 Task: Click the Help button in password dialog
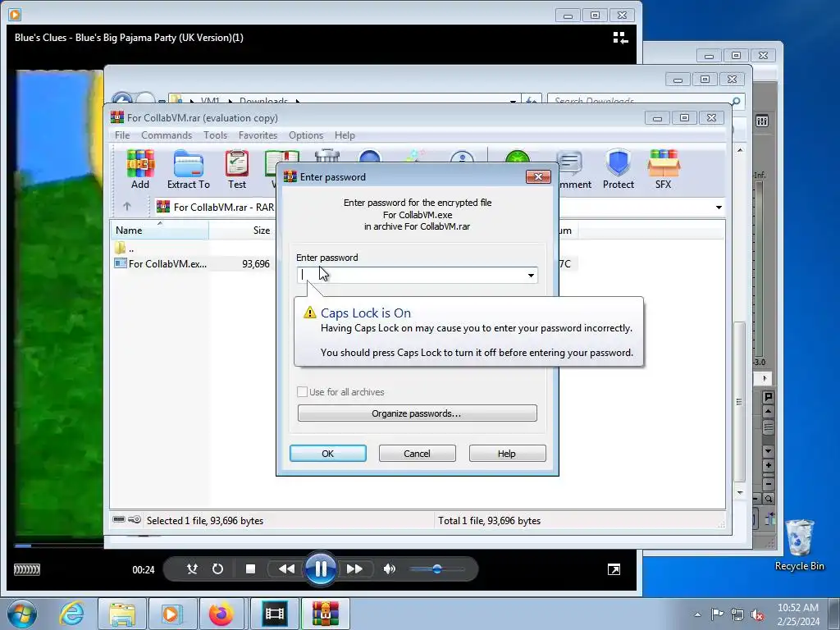pyautogui.click(x=507, y=453)
